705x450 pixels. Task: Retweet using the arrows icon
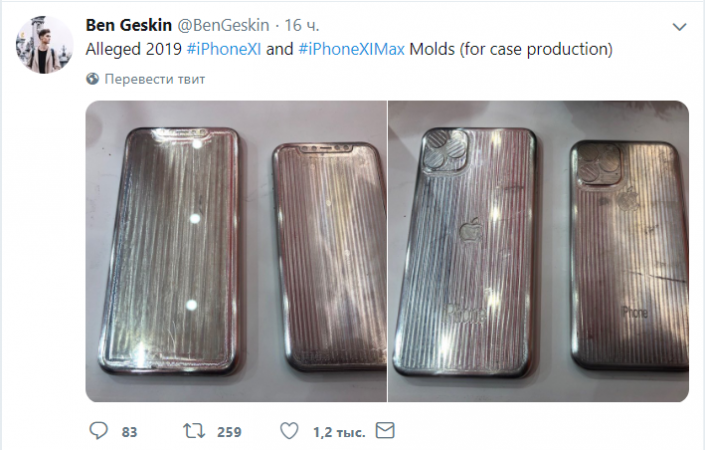coord(194,431)
